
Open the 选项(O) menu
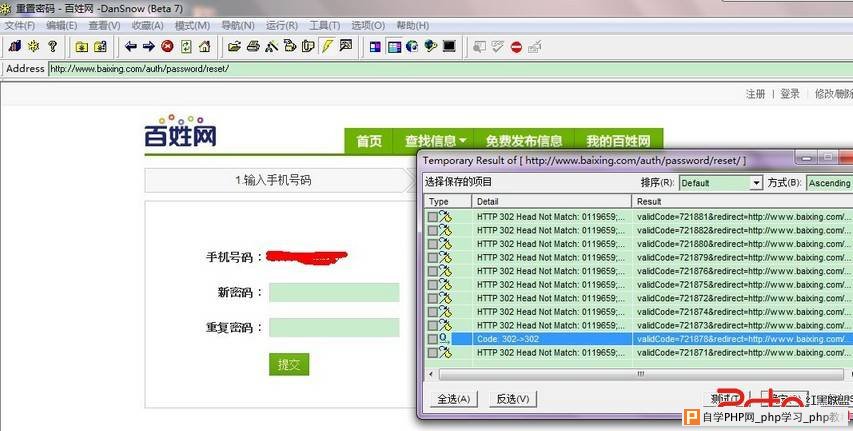[x=368, y=26]
